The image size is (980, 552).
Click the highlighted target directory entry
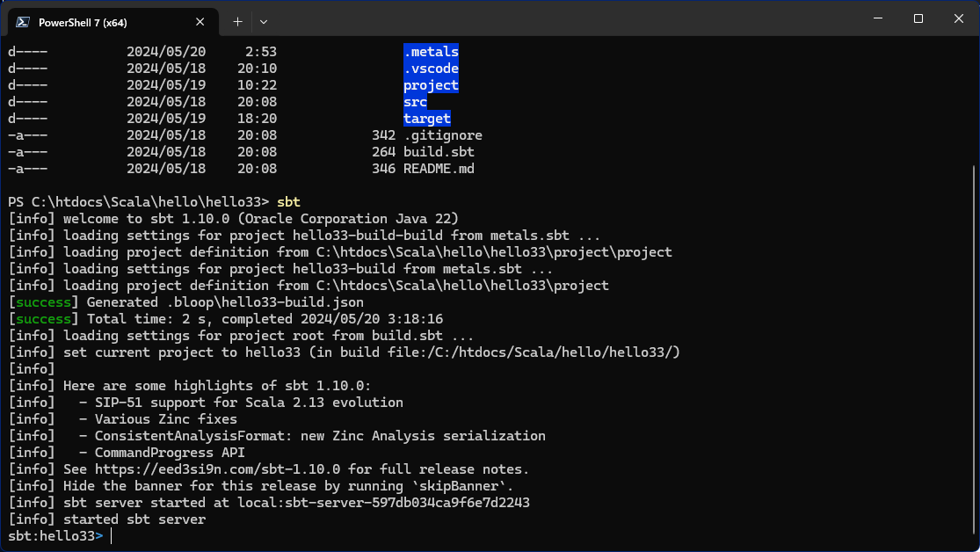coord(427,118)
